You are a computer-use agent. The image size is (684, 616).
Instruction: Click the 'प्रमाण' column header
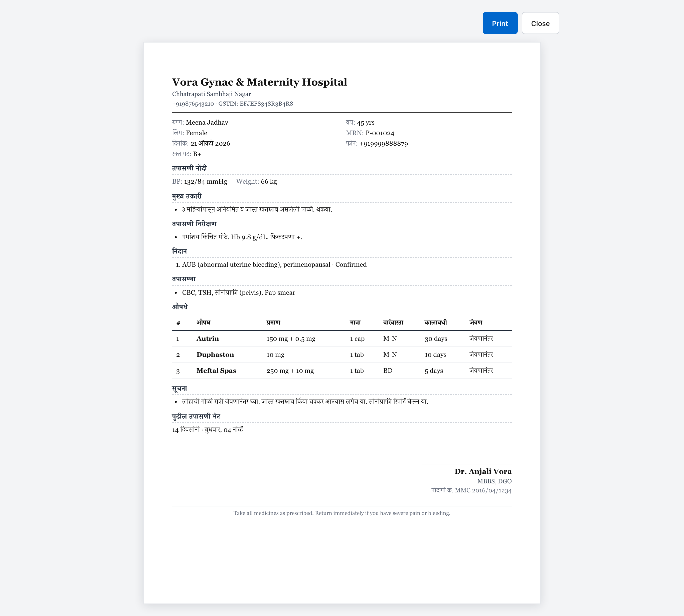(x=273, y=323)
